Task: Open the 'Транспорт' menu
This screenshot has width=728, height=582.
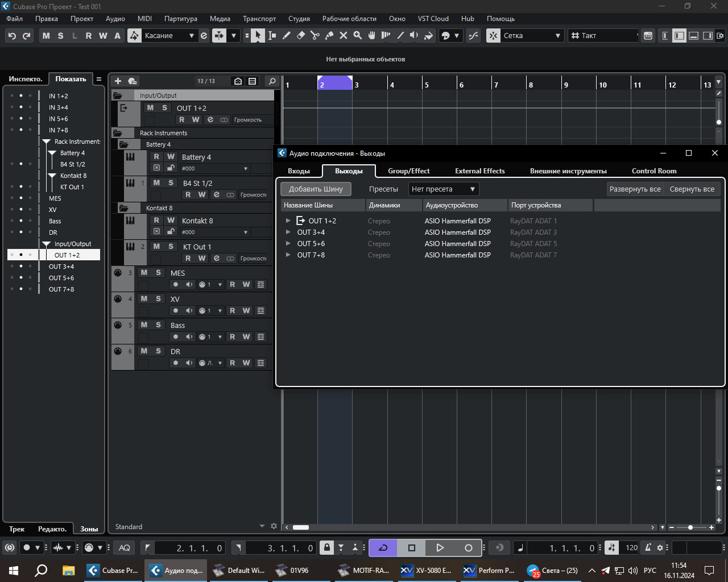Action: [x=259, y=19]
